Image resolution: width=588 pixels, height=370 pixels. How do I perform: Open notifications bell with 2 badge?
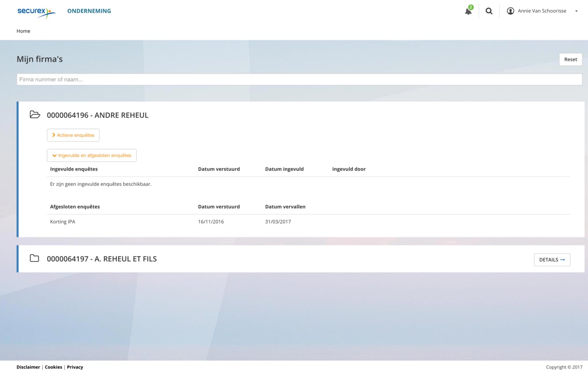pyautogui.click(x=469, y=11)
